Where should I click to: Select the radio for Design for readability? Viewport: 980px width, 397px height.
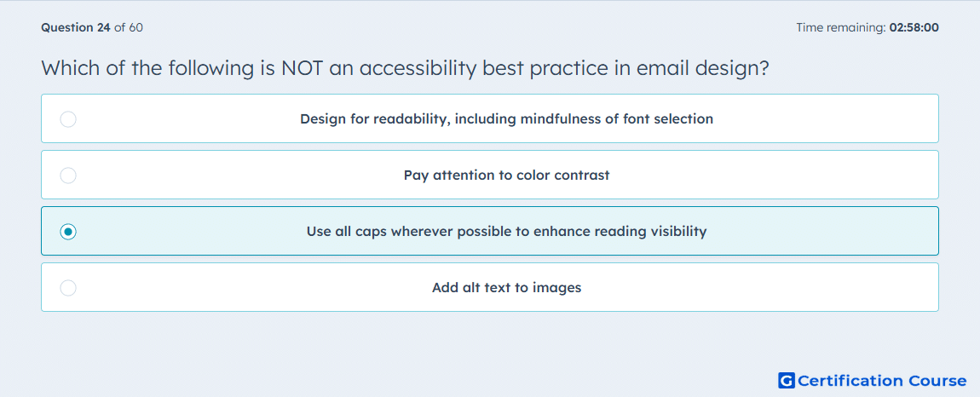click(x=68, y=118)
